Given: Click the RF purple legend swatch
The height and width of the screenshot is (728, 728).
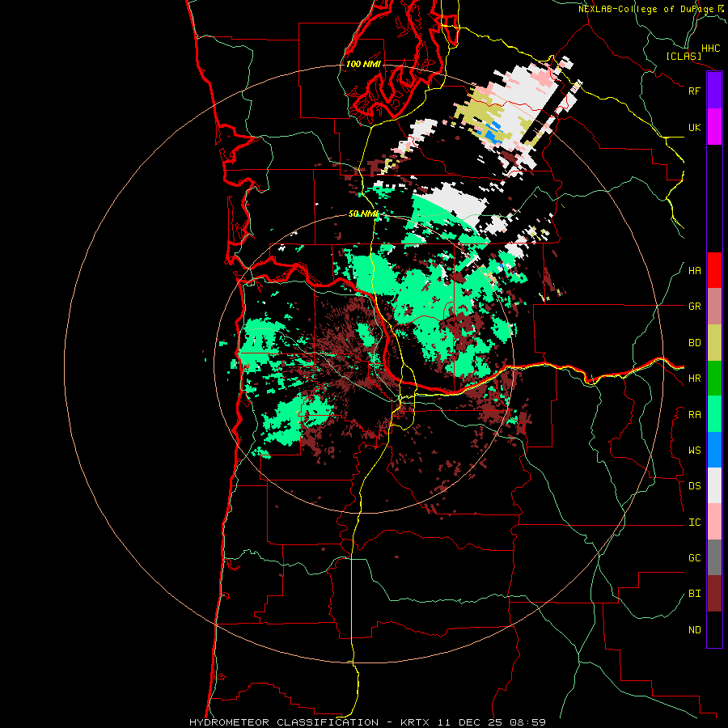Looking at the screenshot, I should point(714,91).
